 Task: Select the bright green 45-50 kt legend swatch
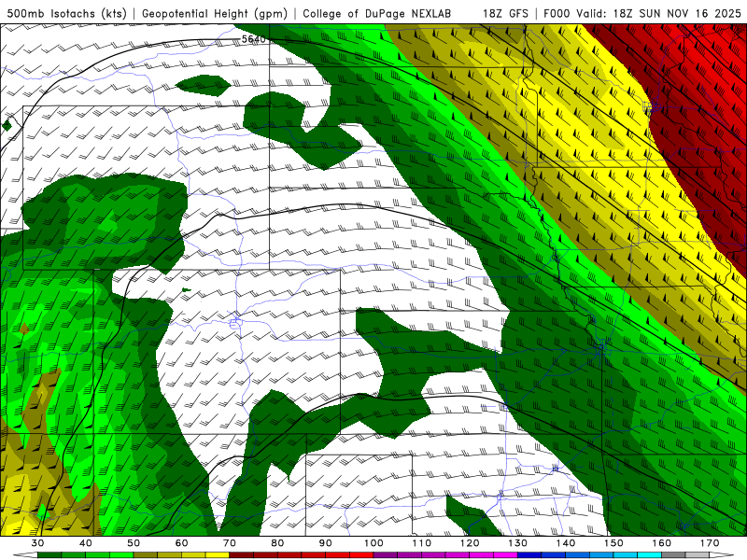pyautogui.click(x=121, y=555)
